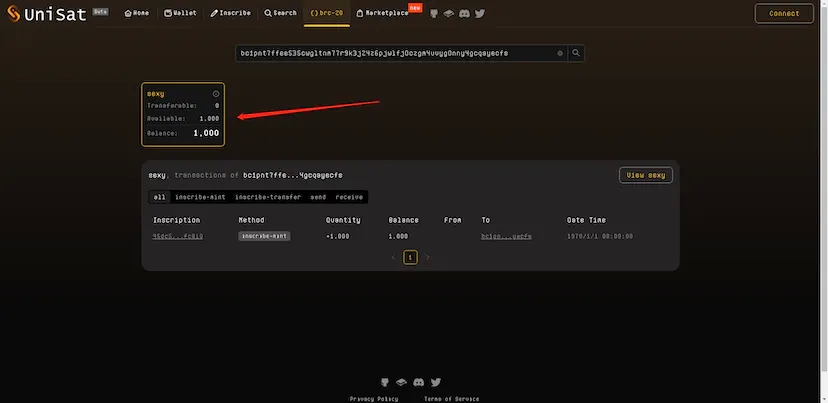This screenshot has width=828, height=403.
Task: Open the Marketplace nav item
Action: coord(383,14)
